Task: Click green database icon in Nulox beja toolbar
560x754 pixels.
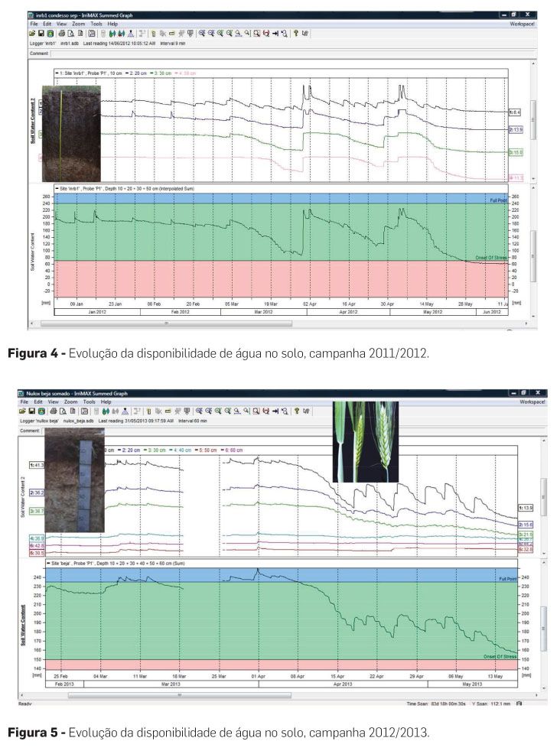Action: [x=41, y=411]
